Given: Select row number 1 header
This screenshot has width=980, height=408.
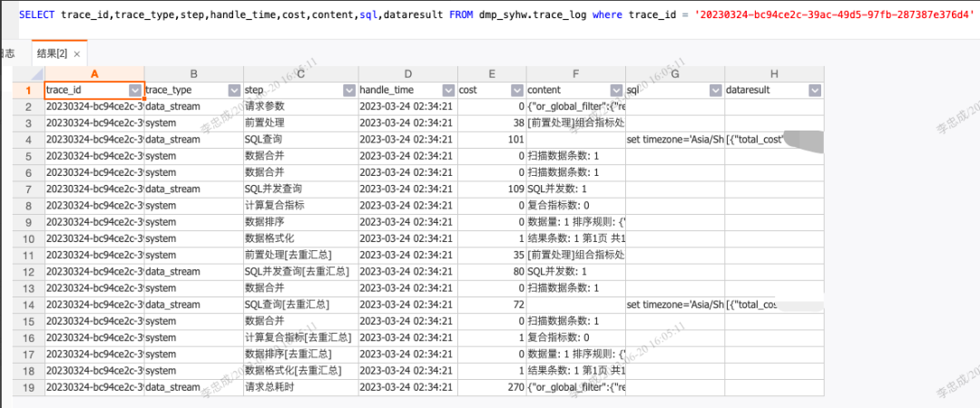Looking at the screenshot, I should pyautogui.click(x=29, y=90).
